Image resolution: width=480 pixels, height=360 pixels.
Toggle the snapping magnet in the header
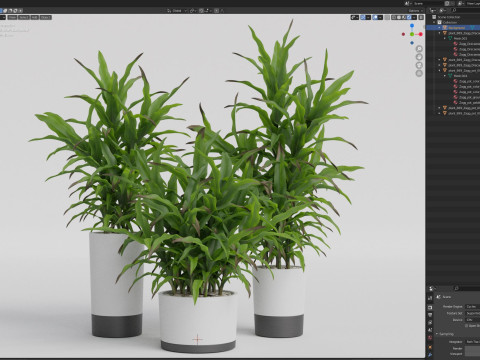(201, 11)
